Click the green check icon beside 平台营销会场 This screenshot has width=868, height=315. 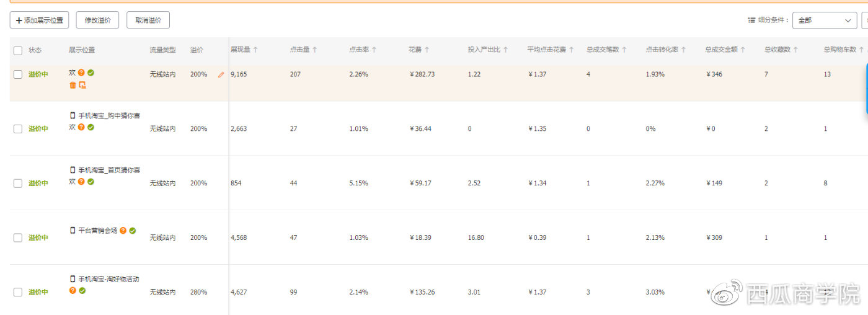pos(133,231)
